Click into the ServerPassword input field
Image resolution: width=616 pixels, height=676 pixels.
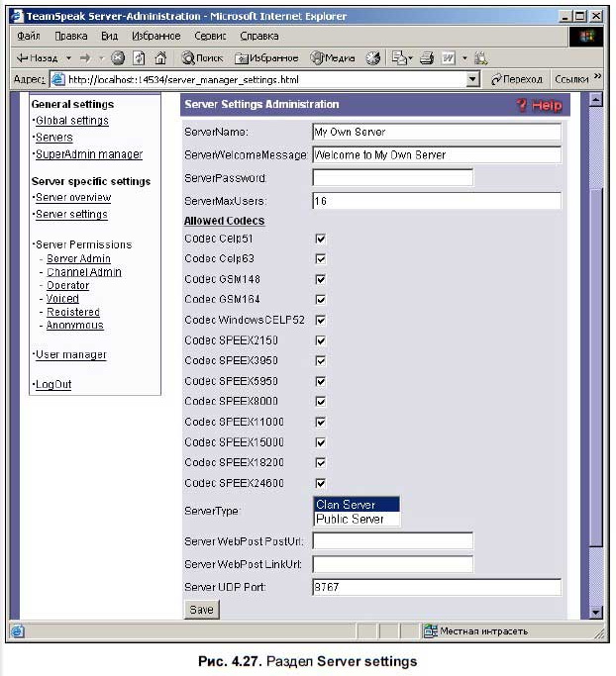click(x=392, y=178)
